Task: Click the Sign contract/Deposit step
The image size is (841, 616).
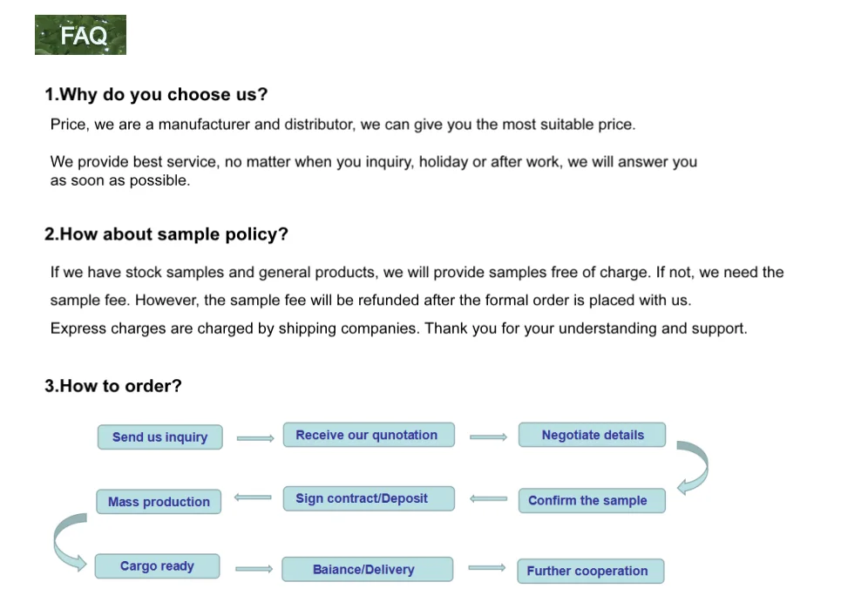Action: click(368, 498)
